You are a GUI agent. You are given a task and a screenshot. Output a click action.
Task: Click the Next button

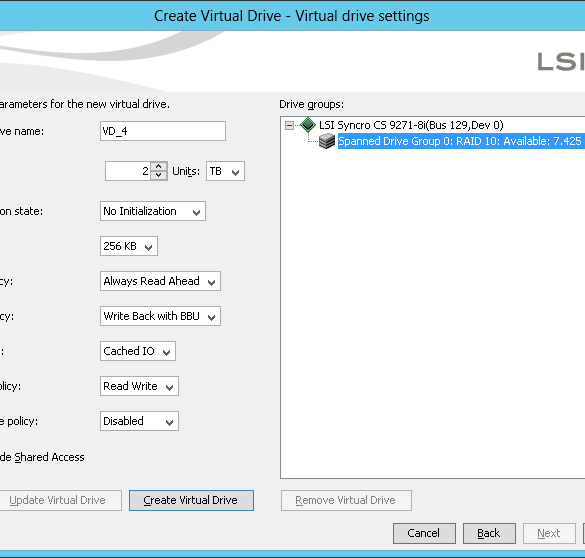click(x=549, y=533)
